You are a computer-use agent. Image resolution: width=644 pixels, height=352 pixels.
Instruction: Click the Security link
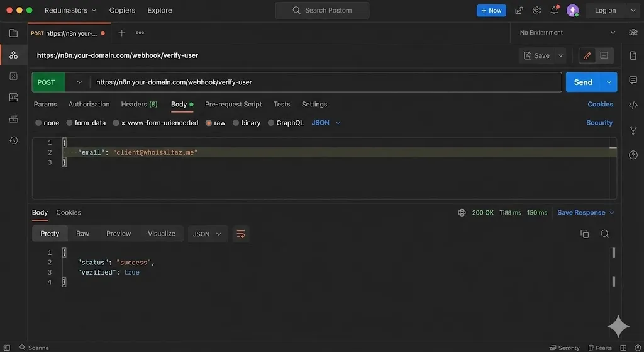click(599, 123)
